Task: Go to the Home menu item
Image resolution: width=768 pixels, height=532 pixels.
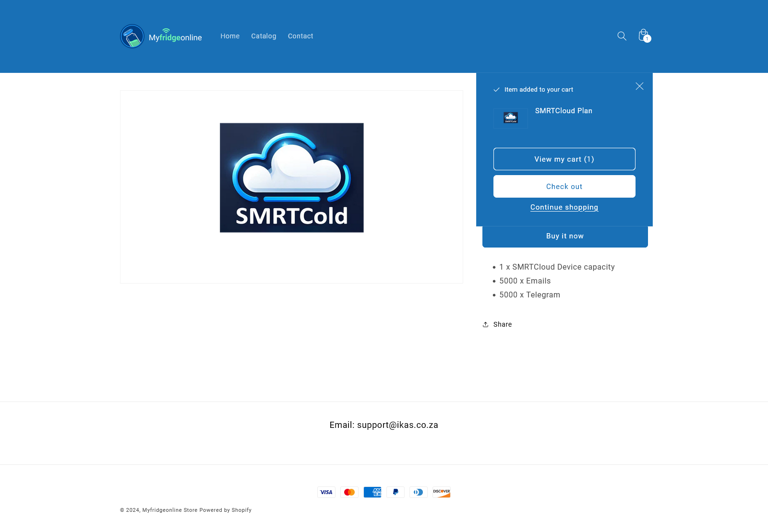Action: pyautogui.click(x=230, y=36)
